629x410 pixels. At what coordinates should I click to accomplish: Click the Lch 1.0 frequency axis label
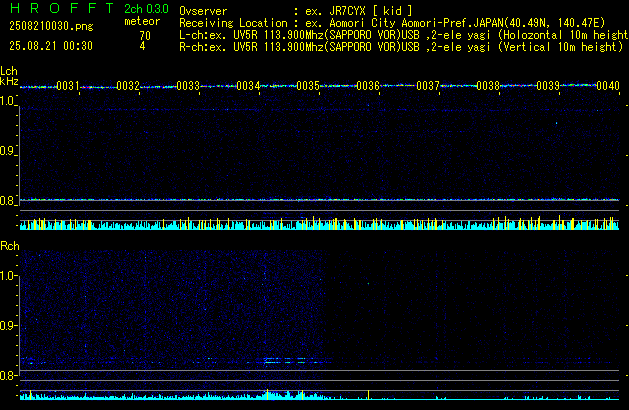pos(7,101)
